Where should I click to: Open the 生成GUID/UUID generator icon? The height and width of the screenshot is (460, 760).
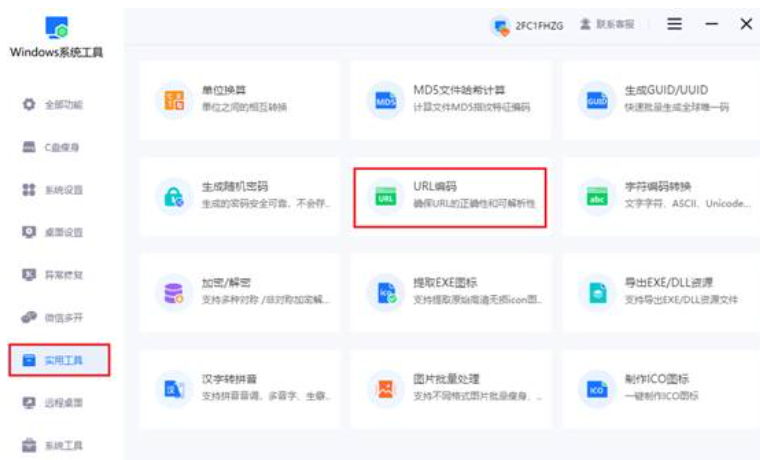pyautogui.click(x=597, y=100)
